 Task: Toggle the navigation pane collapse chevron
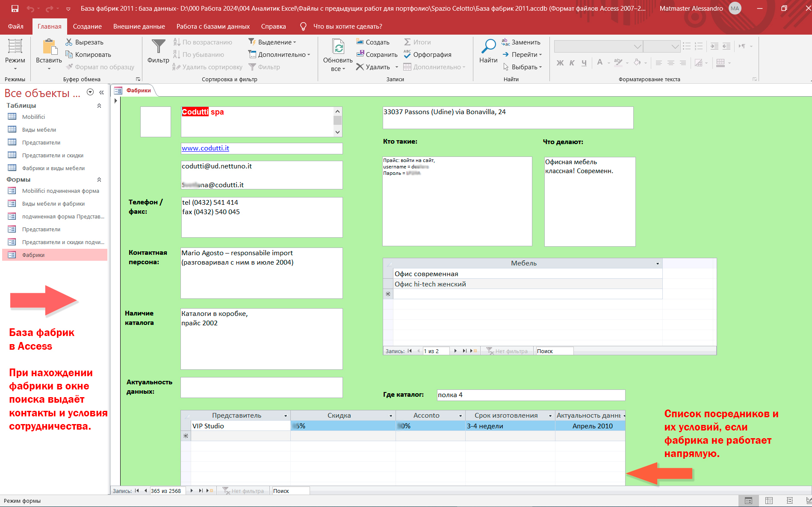click(x=101, y=92)
